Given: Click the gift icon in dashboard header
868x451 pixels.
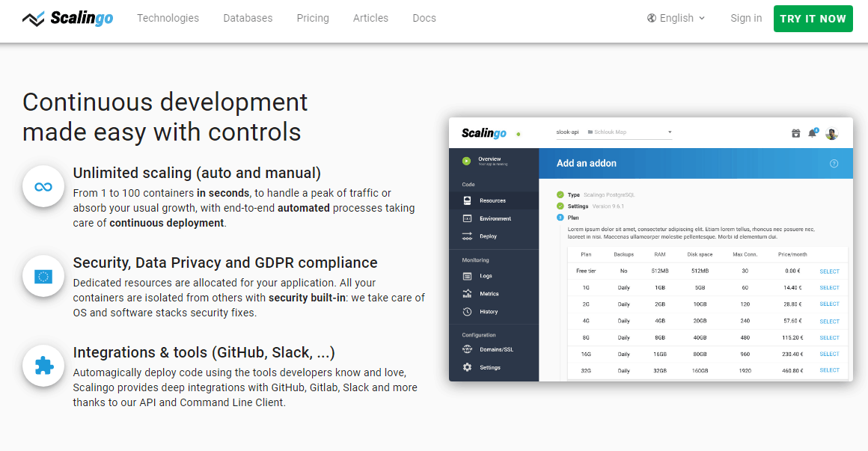Looking at the screenshot, I should click(795, 133).
